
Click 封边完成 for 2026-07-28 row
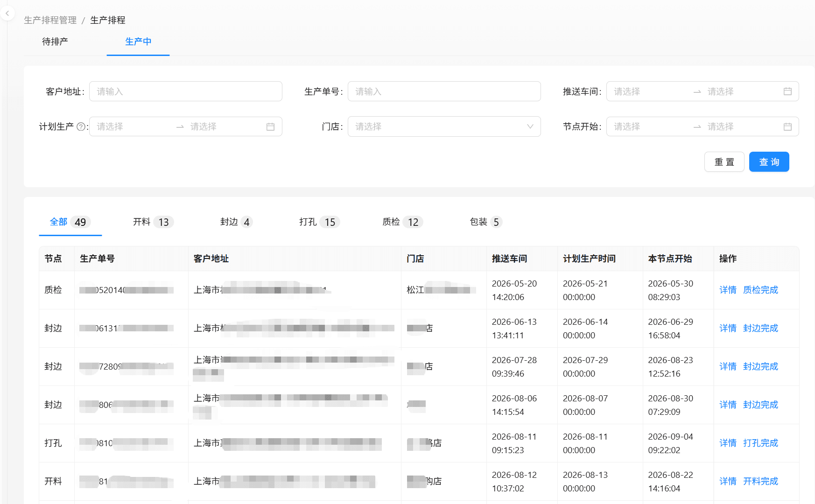point(760,366)
